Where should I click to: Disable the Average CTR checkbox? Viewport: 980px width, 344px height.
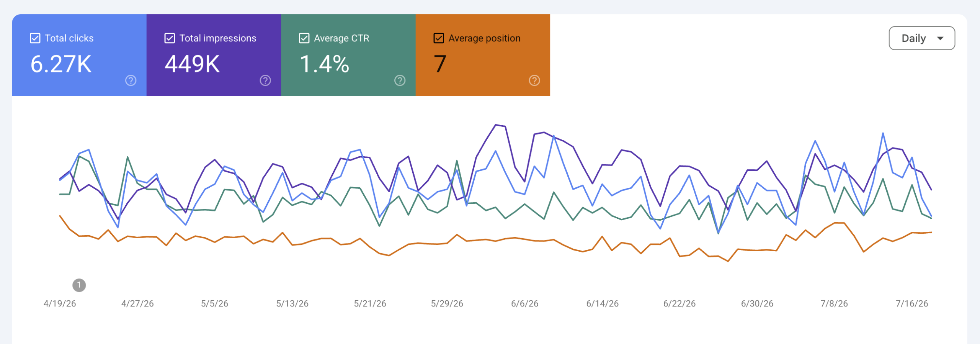(x=304, y=38)
